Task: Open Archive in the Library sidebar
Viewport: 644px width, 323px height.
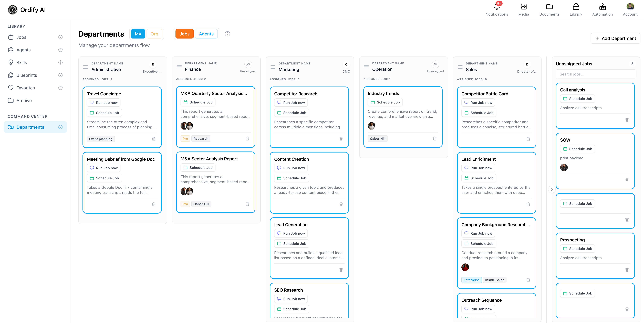Action: [35, 101]
